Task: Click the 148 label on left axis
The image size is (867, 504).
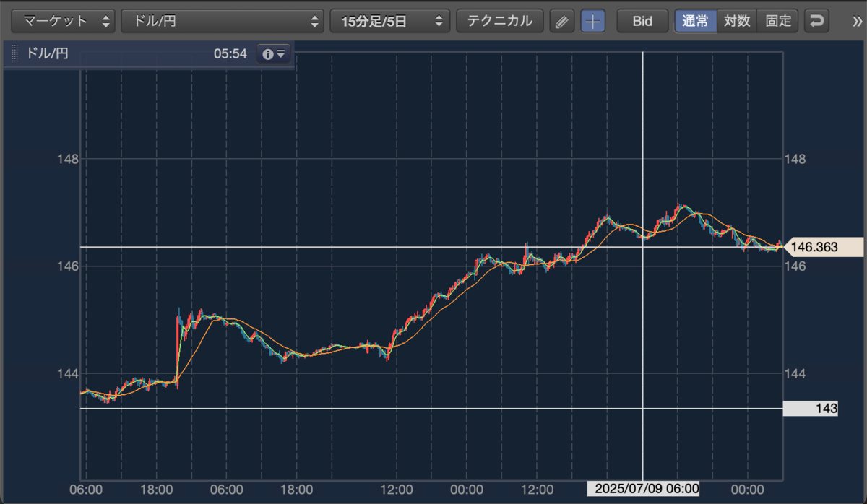Action: (x=67, y=159)
